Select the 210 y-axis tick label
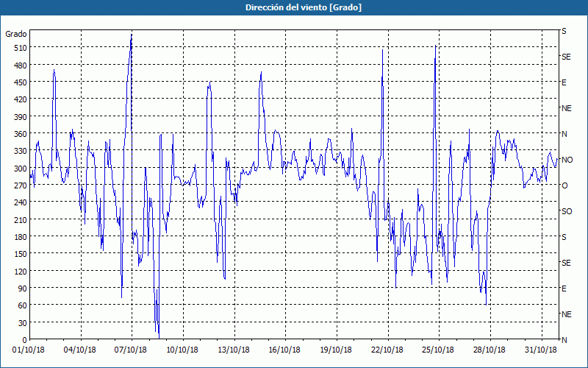 pos(20,219)
